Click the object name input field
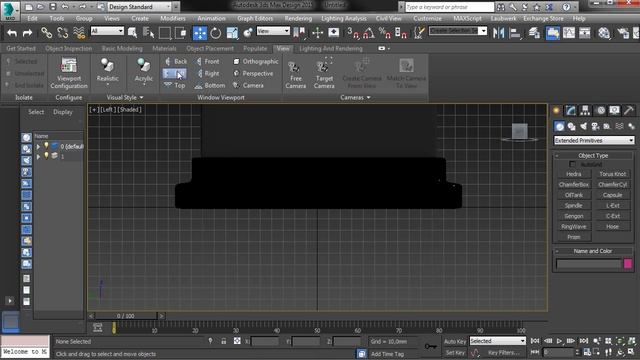The width and height of the screenshot is (640, 360). [x=588, y=264]
